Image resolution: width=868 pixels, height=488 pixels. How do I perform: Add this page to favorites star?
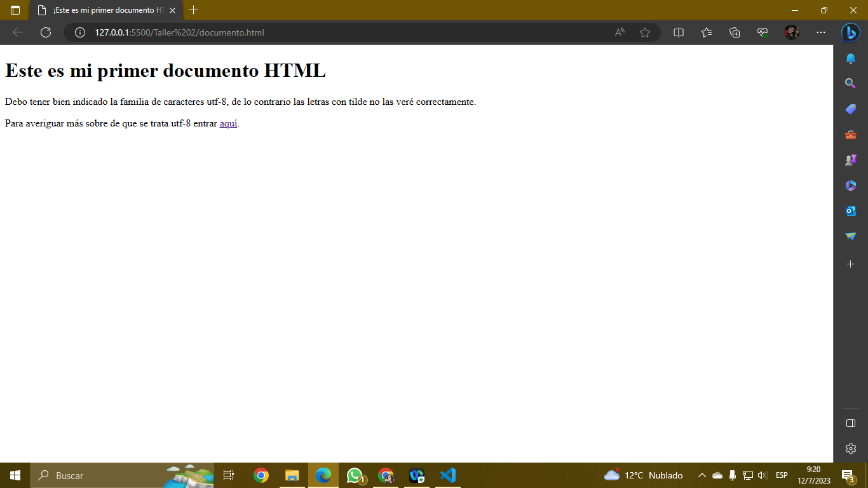click(645, 32)
